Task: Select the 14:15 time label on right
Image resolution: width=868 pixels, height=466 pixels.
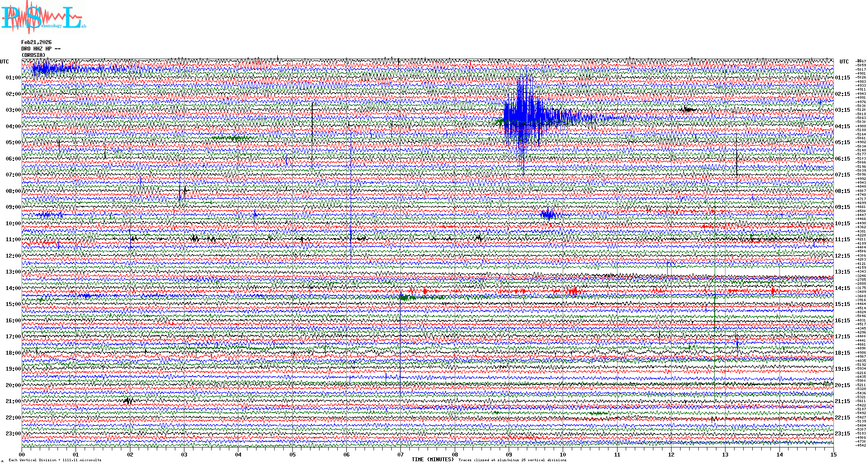Action: pos(842,288)
